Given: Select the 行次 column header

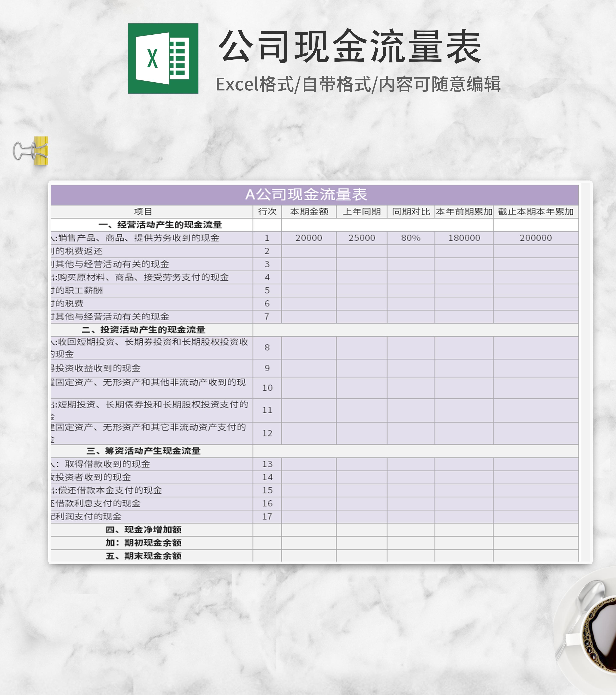Looking at the screenshot, I should click(x=267, y=211).
